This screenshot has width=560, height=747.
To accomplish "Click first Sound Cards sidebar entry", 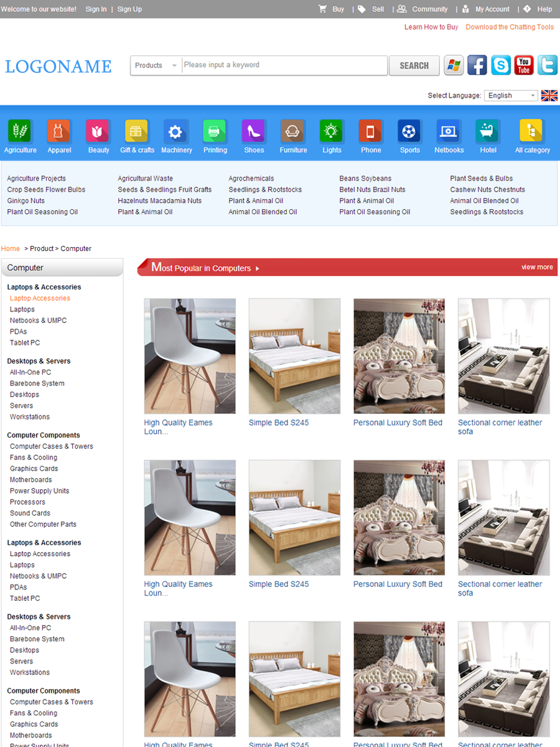I will 30,514.
